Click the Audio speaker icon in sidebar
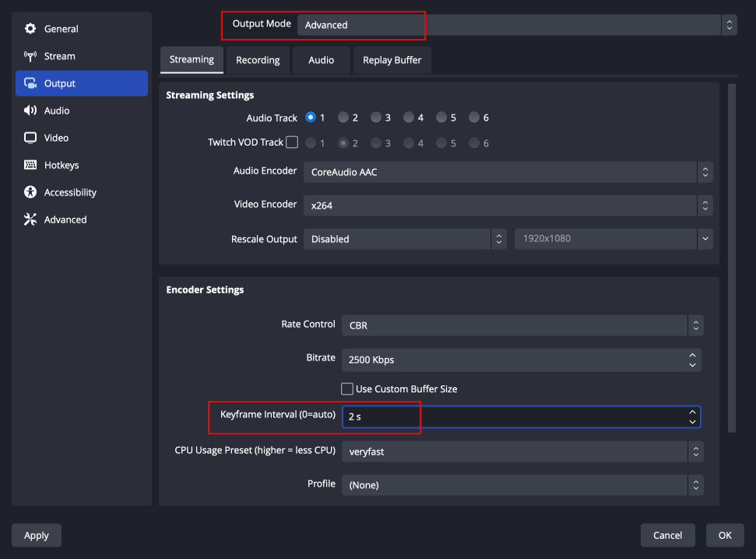This screenshot has height=559, width=756. point(30,111)
